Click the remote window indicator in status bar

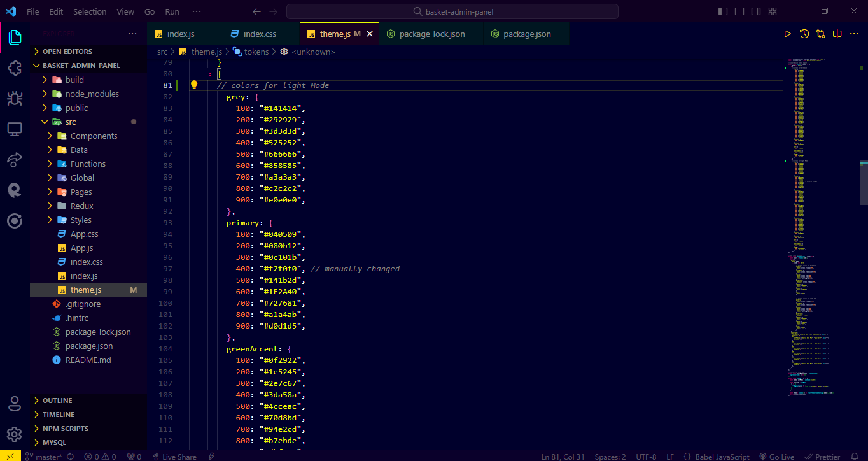click(x=10, y=456)
